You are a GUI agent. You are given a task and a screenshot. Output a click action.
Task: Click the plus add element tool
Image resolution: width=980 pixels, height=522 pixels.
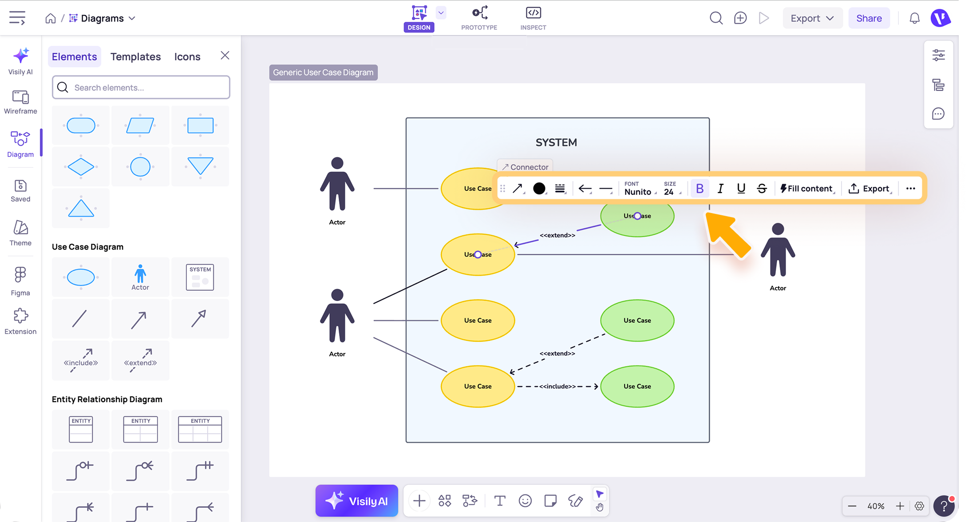[419, 501]
